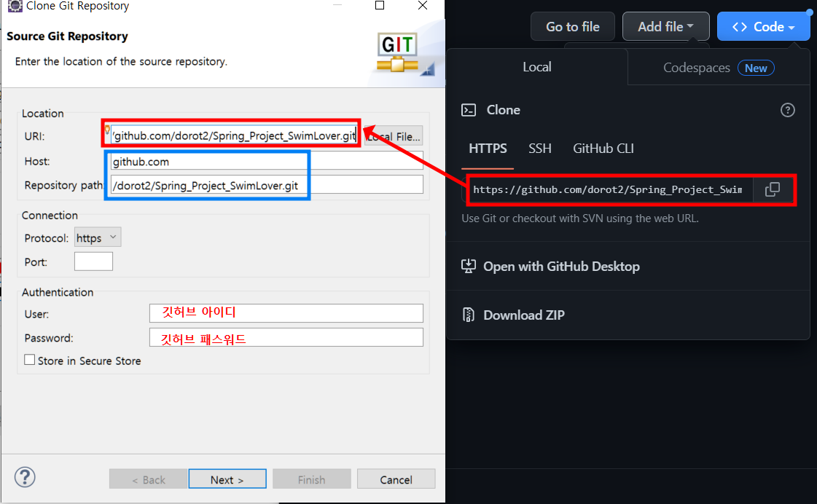This screenshot has height=504, width=817.
Task: Click the Download ZIP option
Action: [523, 315]
